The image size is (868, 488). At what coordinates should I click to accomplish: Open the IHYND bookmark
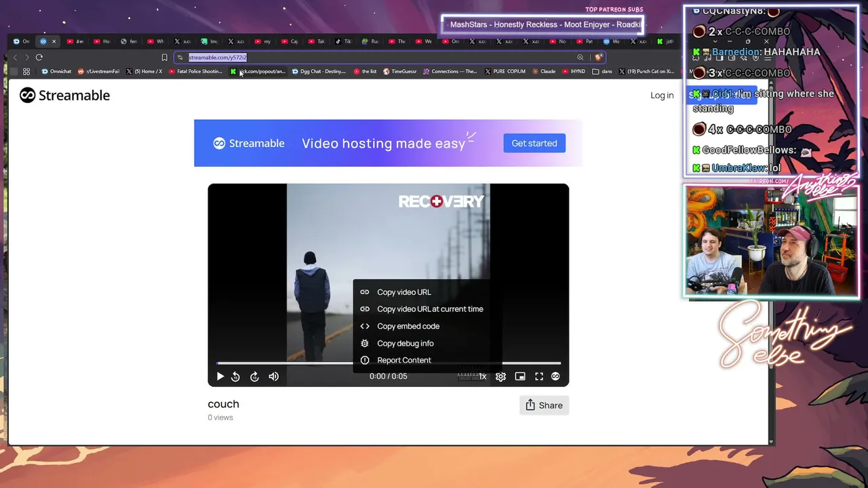tap(574, 71)
